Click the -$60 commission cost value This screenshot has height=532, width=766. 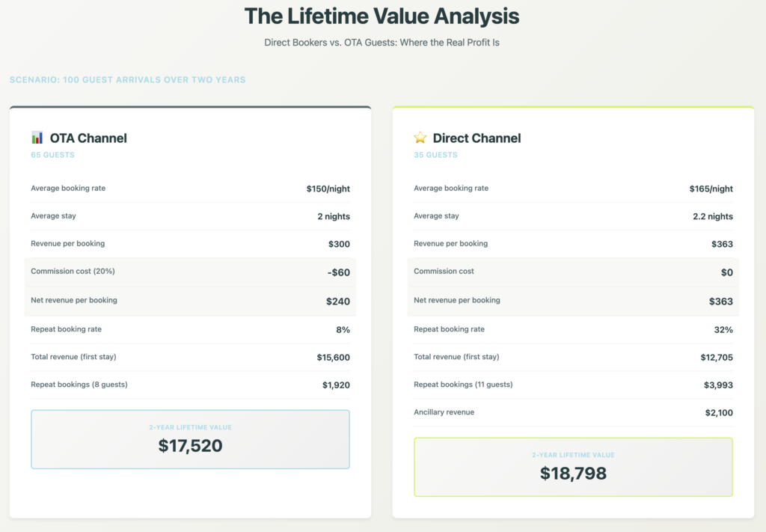click(338, 272)
